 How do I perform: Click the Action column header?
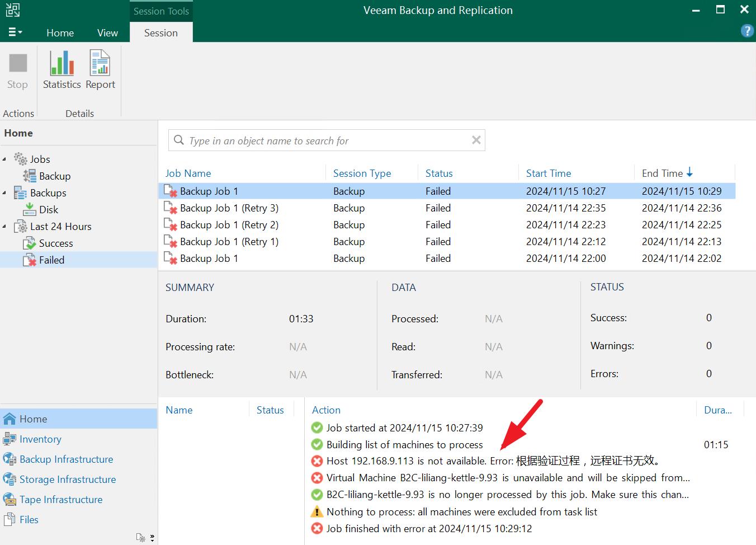point(326,410)
